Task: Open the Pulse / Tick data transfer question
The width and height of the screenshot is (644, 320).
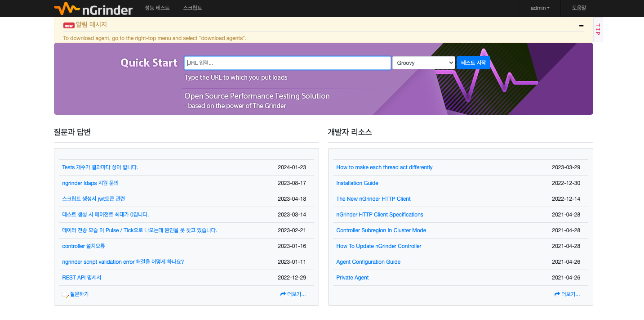Action: coord(140,230)
